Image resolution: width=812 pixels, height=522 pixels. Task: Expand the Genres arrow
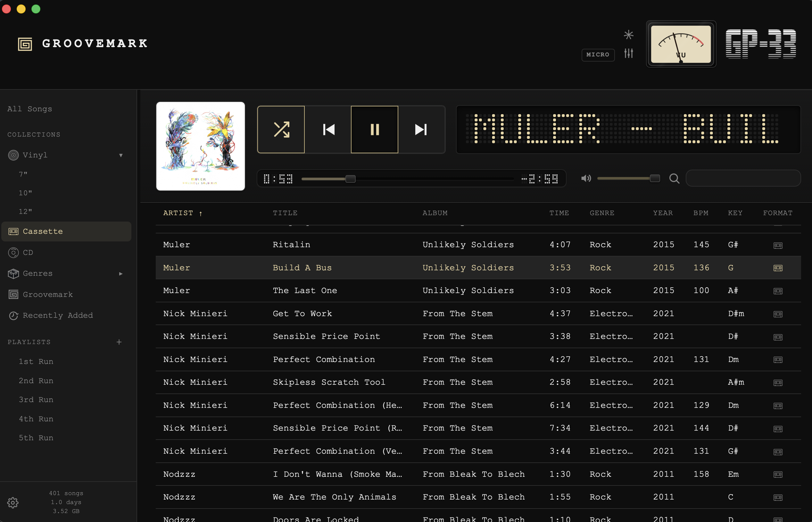pyautogui.click(x=121, y=274)
